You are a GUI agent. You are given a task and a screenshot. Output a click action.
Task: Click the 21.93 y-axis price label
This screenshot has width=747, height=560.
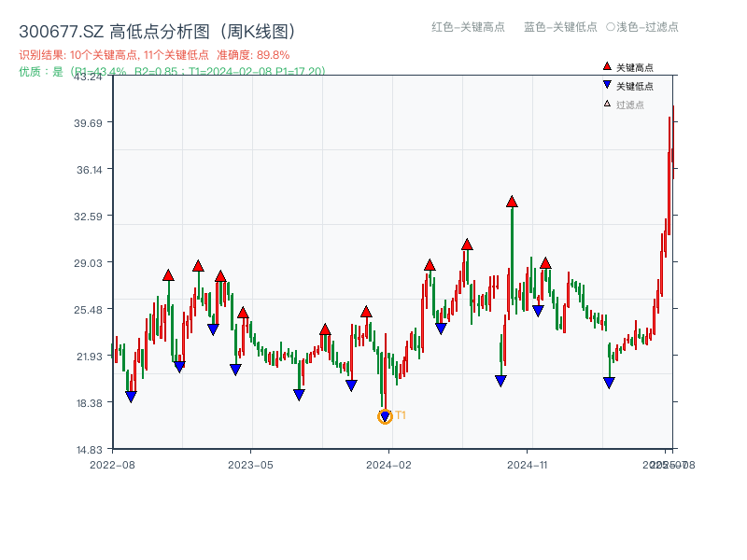[x=90, y=357]
